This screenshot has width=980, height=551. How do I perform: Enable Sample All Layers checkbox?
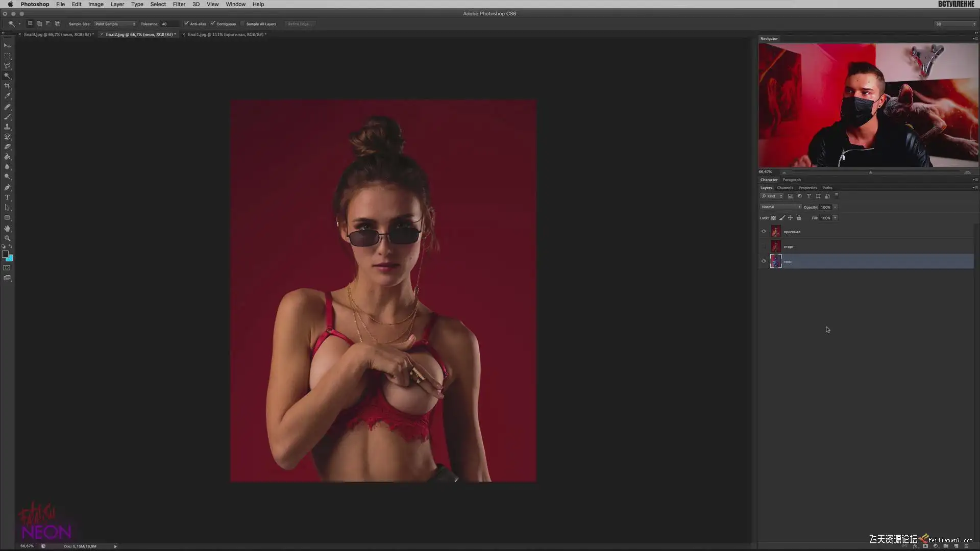(242, 23)
